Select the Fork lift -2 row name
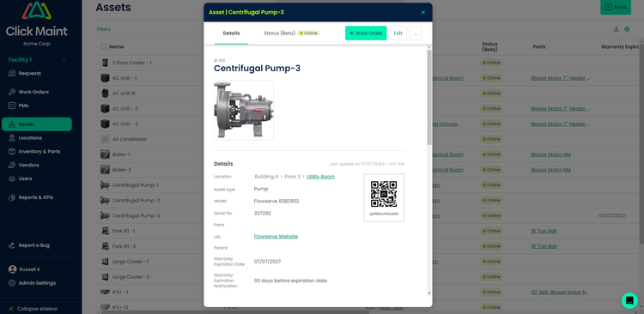 124,246
